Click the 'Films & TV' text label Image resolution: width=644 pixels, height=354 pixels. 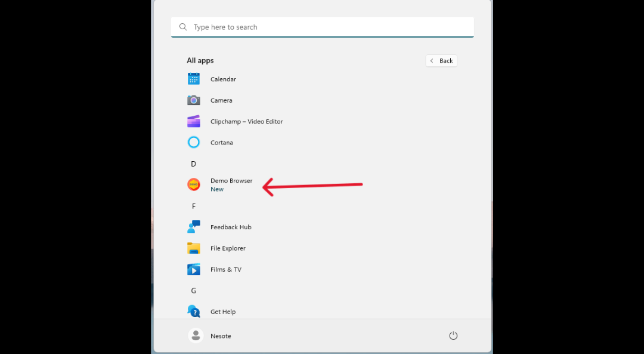pyautogui.click(x=226, y=269)
